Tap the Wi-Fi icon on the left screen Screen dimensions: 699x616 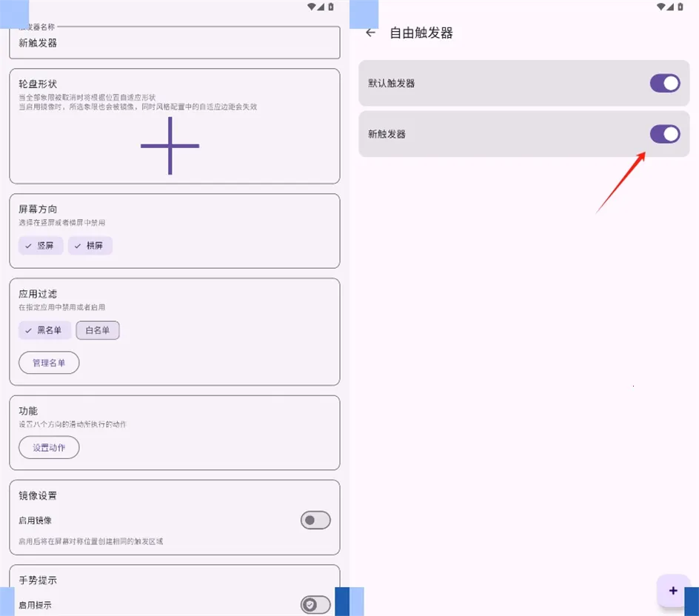pyautogui.click(x=312, y=7)
